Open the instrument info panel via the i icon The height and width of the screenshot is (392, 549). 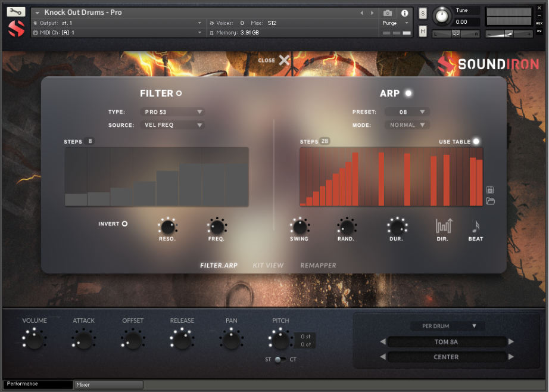[404, 14]
